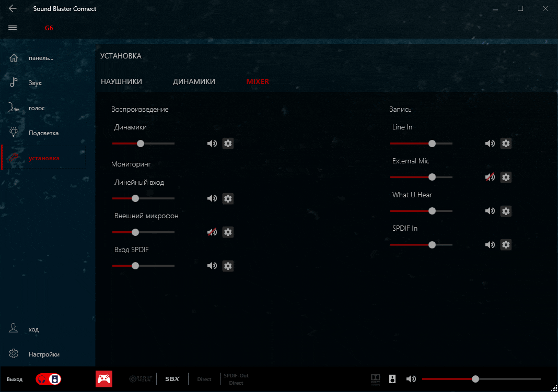Open settings gear for Динамики playback

(228, 144)
